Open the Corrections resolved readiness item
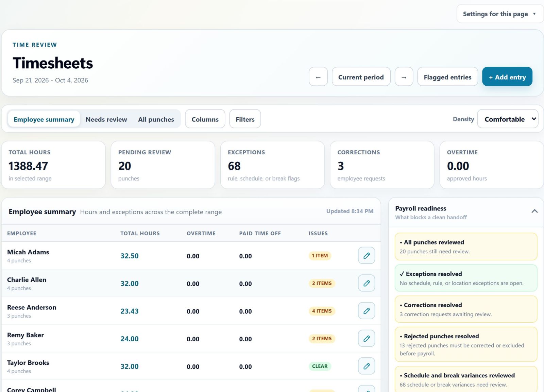 click(466, 309)
